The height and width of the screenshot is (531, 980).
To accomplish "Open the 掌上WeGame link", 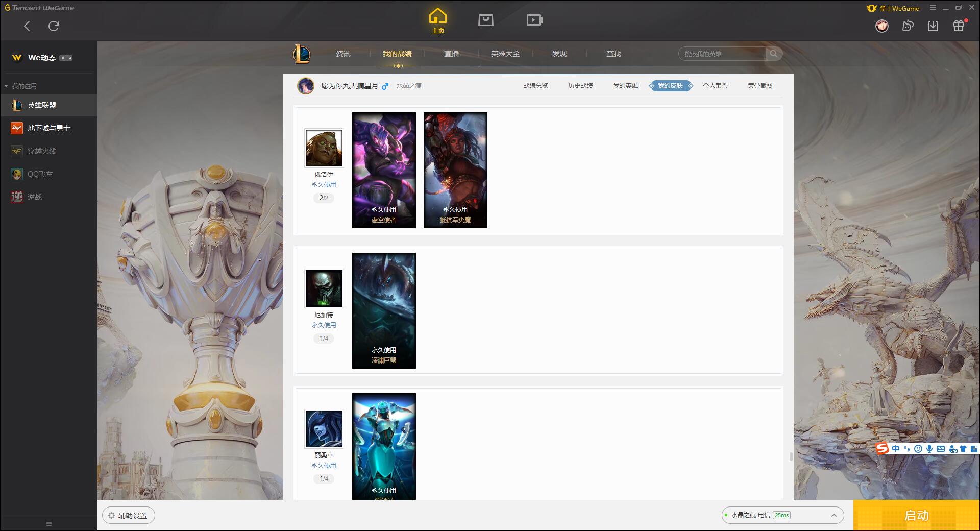I will 893,8.
